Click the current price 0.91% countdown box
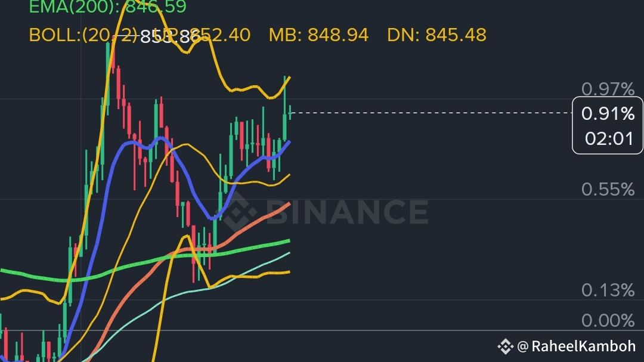This screenshot has height=362, width=644. point(608,125)
